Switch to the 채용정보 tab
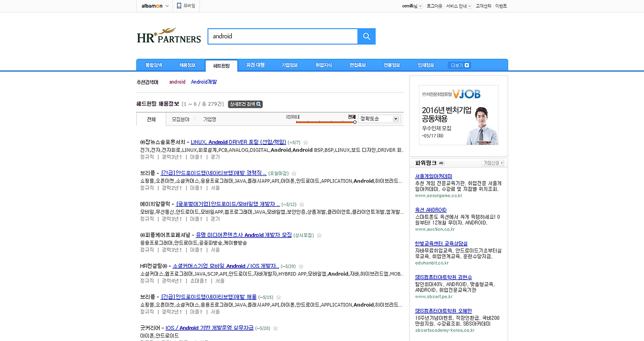 187,65
